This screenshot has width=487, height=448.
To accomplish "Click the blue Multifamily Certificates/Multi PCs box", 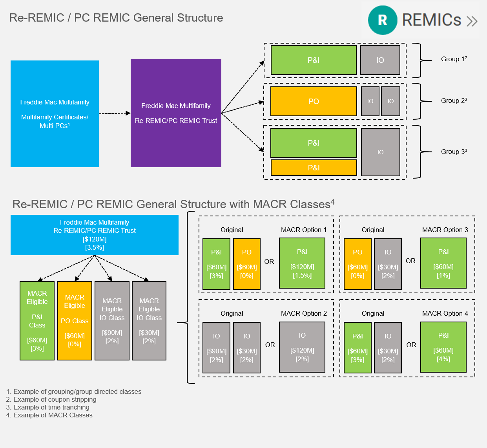I will pos(55,114).
